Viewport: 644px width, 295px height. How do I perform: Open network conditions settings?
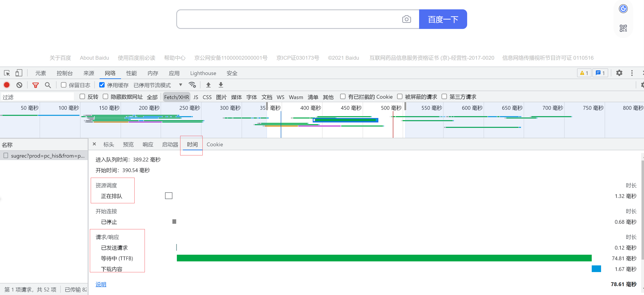coord(192,85)
